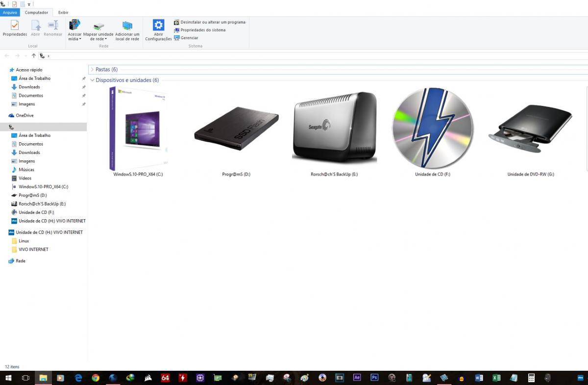This screenshot has height=385, width=588.
Task: Select Progr@mS (D:) in the sidebar
Action: [x=33, y=195]
